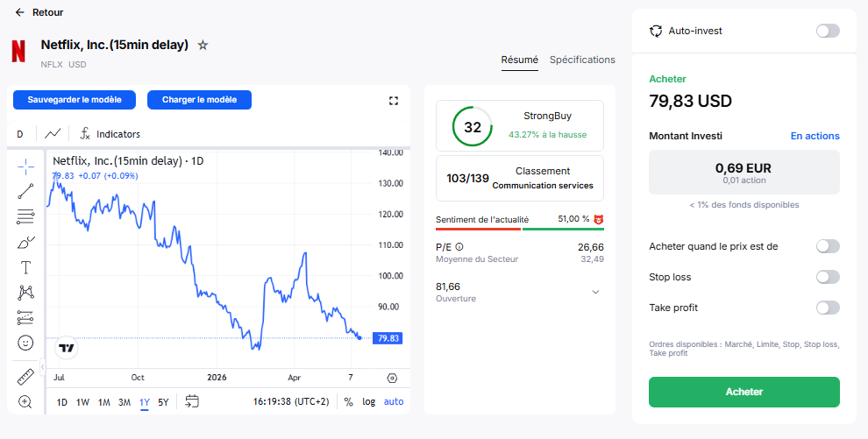
Task: Click the Netflix logo icon
Action: point(18,51)
